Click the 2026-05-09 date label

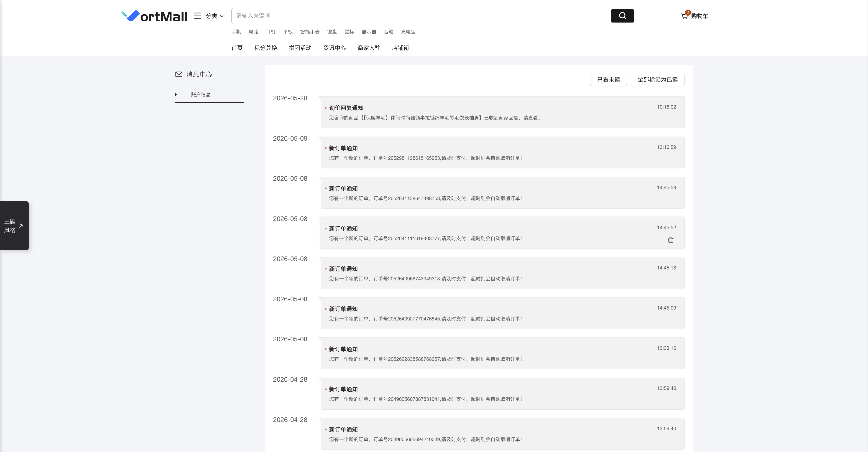pyautogui.click(x=290, y=138)
